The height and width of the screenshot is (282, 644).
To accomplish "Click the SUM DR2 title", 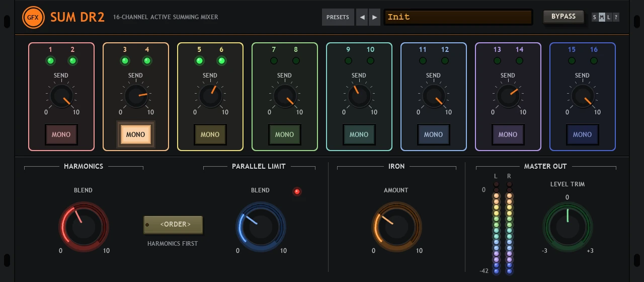I will coord(77,17).
